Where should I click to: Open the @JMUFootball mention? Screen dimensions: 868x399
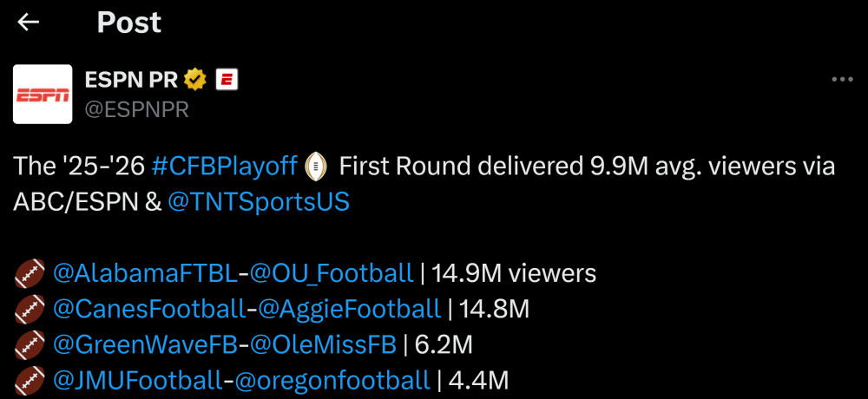(137, 380)
